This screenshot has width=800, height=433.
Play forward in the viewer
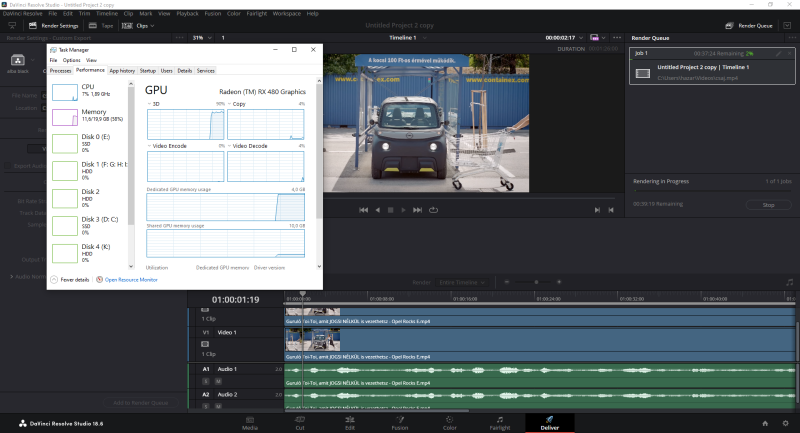403,210
